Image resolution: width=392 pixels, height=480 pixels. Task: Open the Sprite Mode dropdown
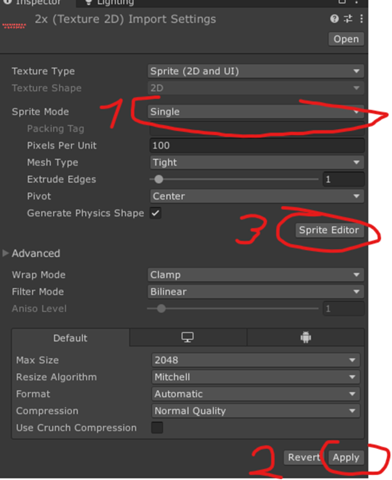point(256,112)
